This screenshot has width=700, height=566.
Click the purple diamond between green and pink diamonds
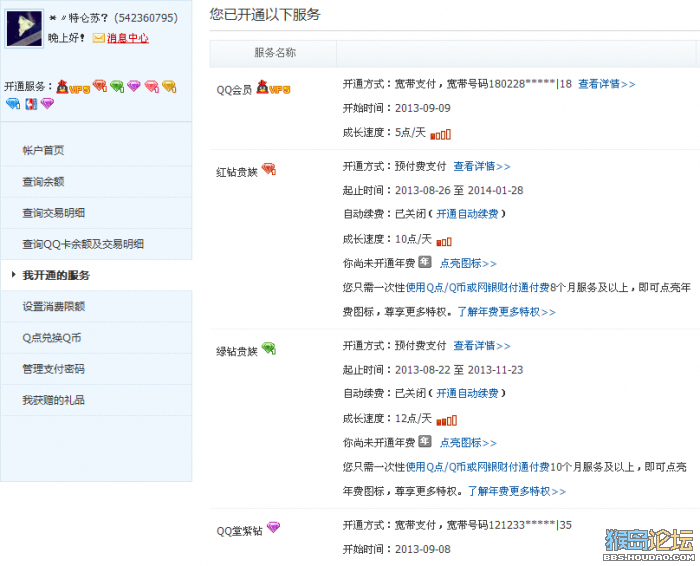point(134,86)
